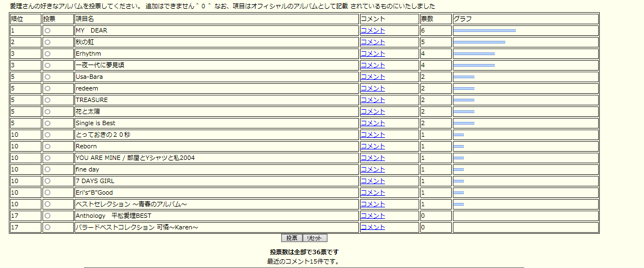Viewport: 644px width, 268px height.
Task: Select the Reborn radio button
Action: pos(47,147)
